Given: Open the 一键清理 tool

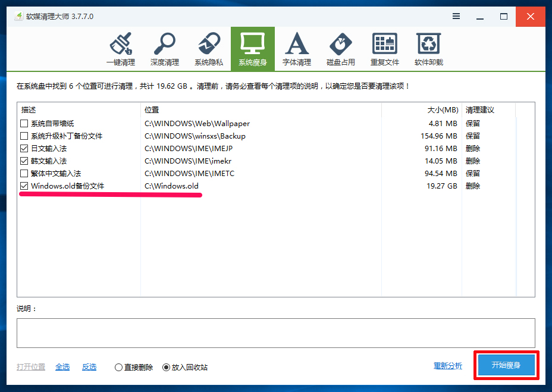Looking at the screenshot, I should [x=120, y=49].
